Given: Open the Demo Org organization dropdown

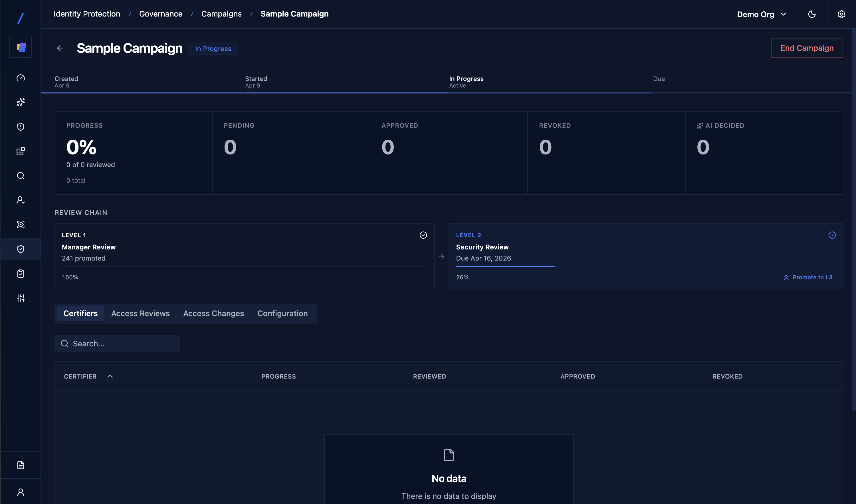Looking at the screenshot, I should point(762,14).
